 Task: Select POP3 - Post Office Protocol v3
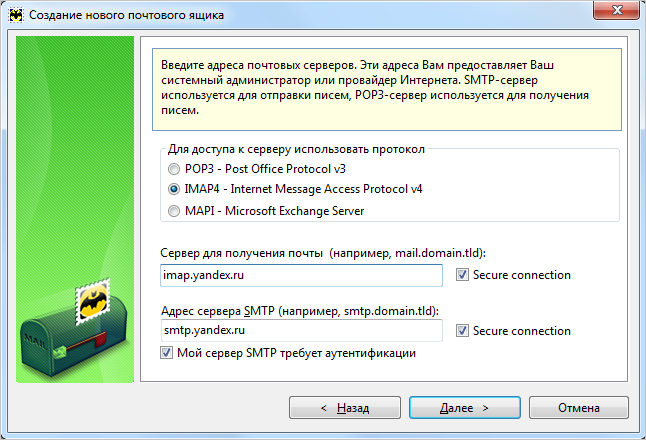(176, 169)
